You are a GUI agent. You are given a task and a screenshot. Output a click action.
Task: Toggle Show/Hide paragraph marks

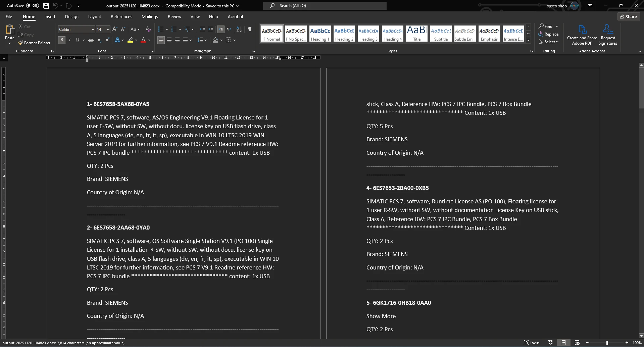249,30
